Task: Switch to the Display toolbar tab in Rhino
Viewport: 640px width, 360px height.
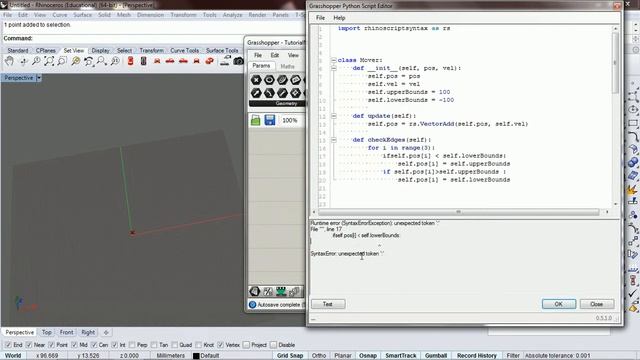Action: coord(100,50)
